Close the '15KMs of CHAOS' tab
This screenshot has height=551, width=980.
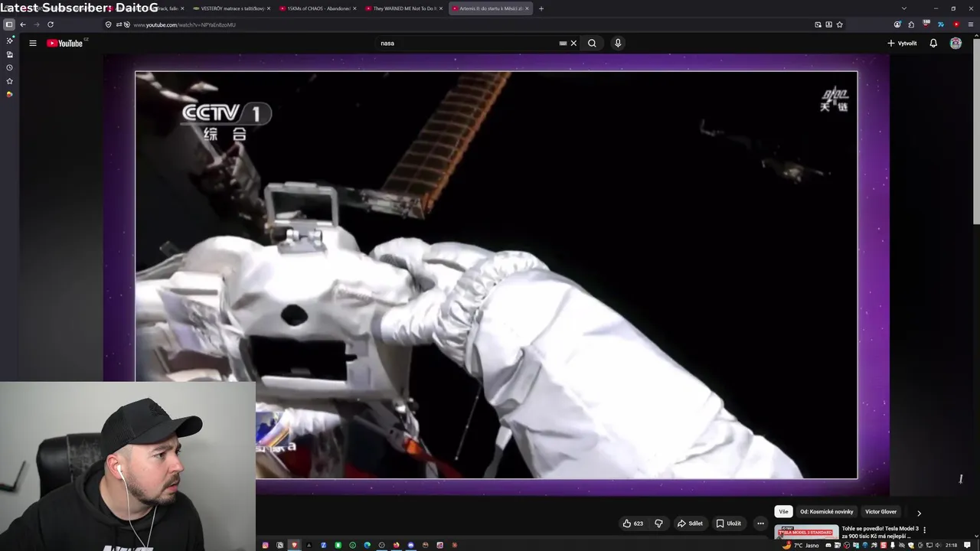[x=354, y=8]
